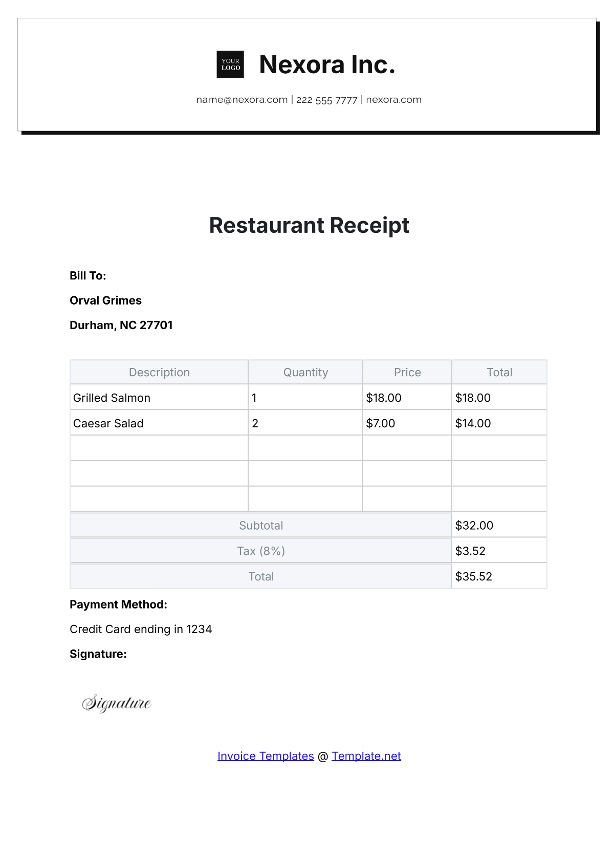Click the cursive Signature image
614x868 pixels.
pos(117,703)
